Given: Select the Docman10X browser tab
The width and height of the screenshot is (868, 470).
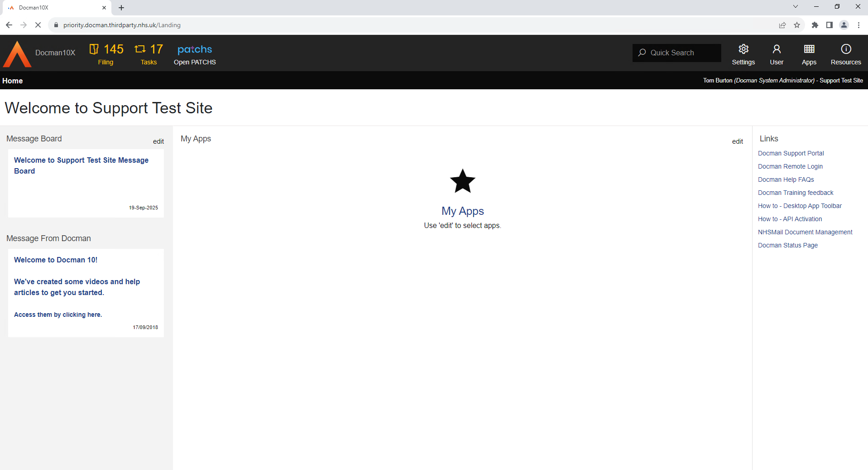Looking at the screenshot, I should point(57,7).
